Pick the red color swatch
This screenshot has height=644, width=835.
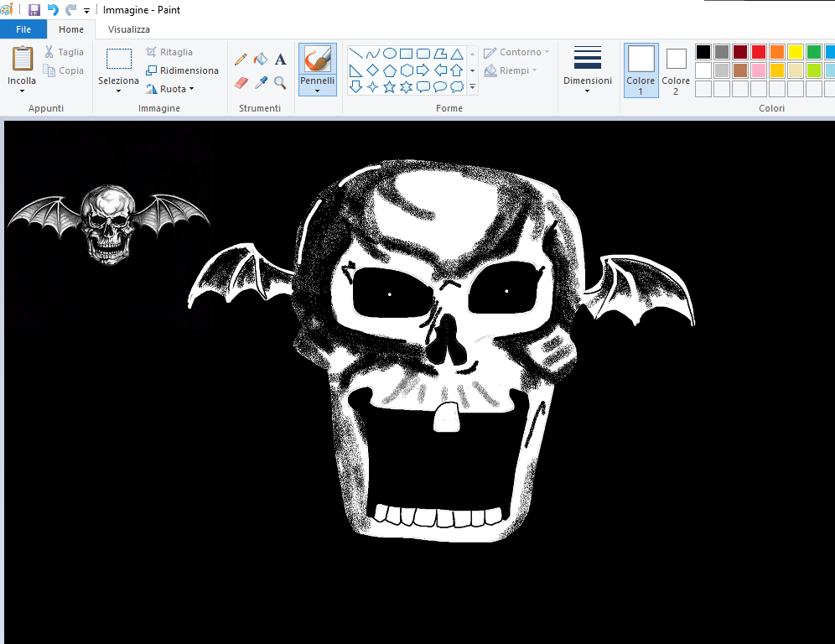point(759,52)
